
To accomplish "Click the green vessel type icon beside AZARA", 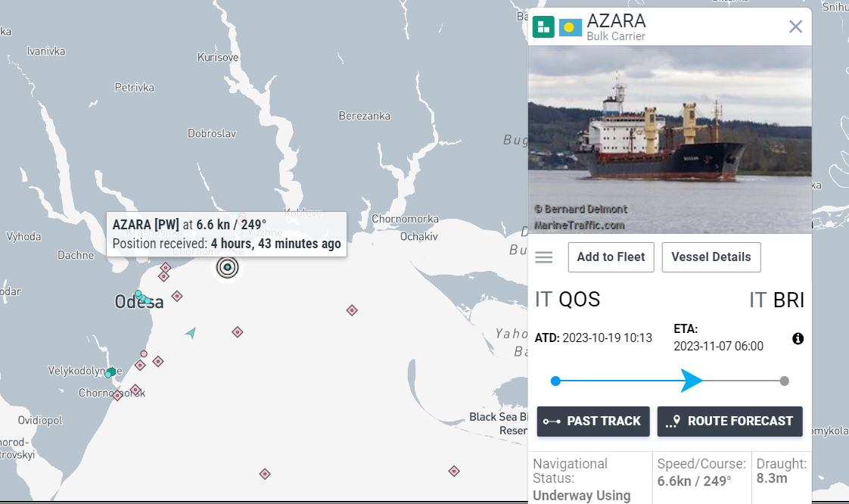I will (543, 27).
